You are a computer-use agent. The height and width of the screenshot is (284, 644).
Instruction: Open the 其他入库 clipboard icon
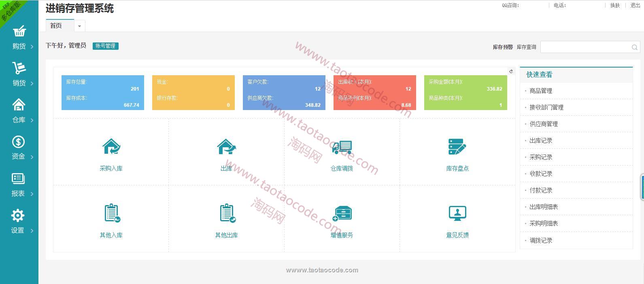111,213
